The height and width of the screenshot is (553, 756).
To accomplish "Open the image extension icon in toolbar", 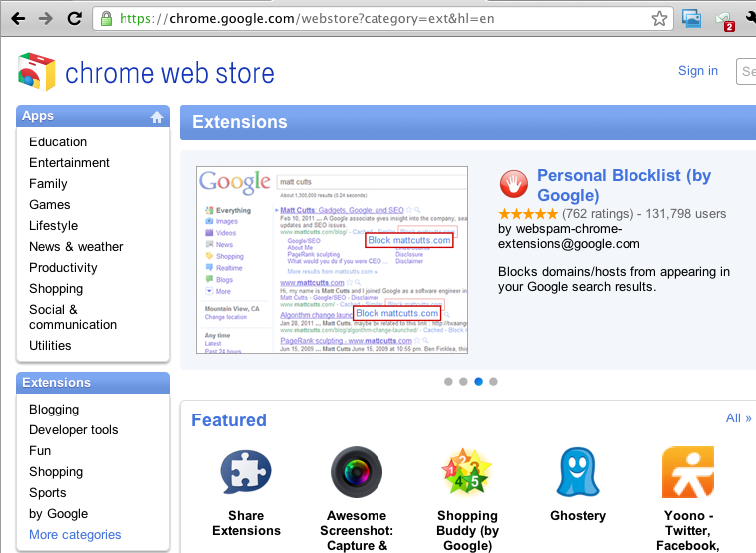I will click(x=691, y=18).
